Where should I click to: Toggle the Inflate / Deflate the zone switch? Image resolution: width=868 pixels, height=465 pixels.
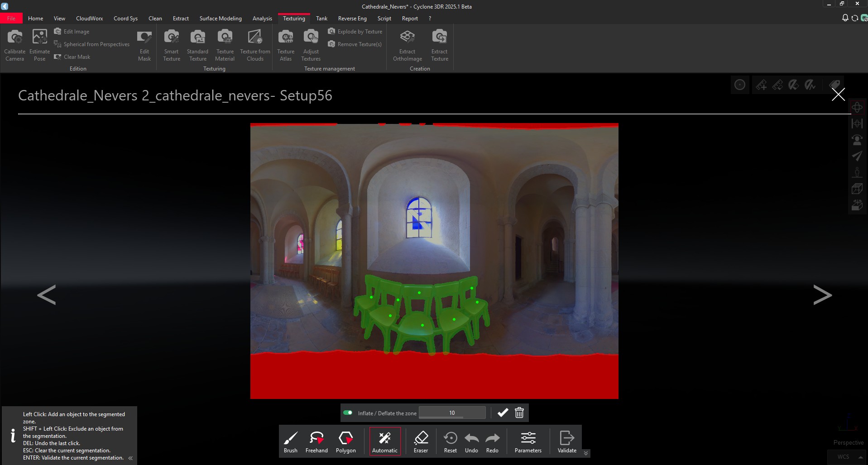pos(348,413)
